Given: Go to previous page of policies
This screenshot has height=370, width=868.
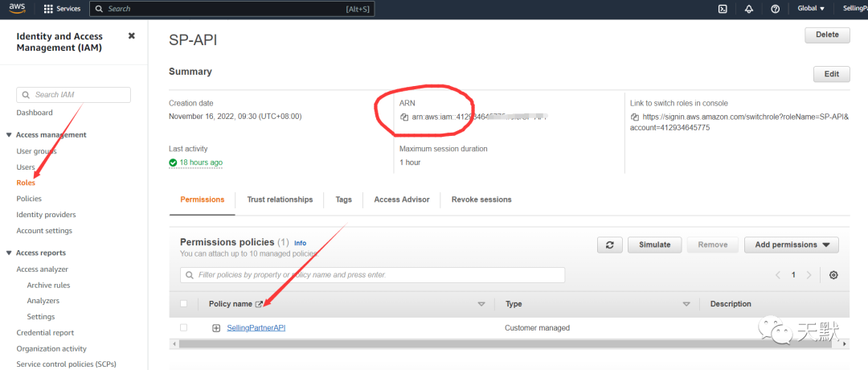Looking at the screenshot, I should (x=778, y=275).
